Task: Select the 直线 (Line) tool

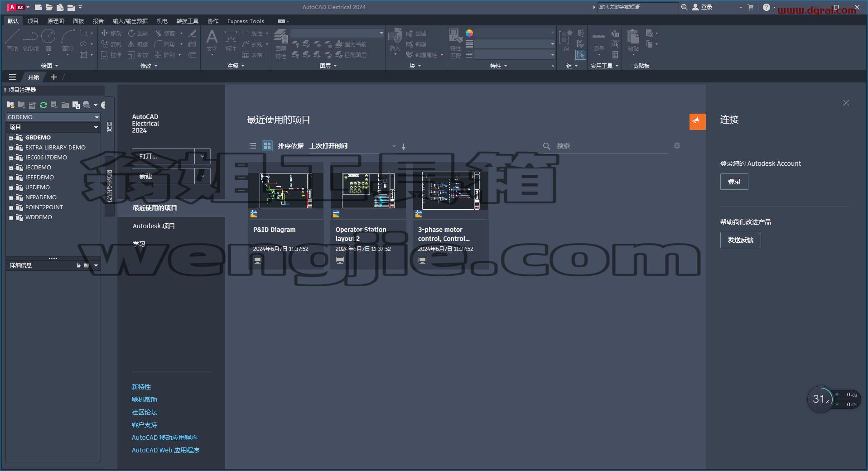Action: [x=12, y=40]
